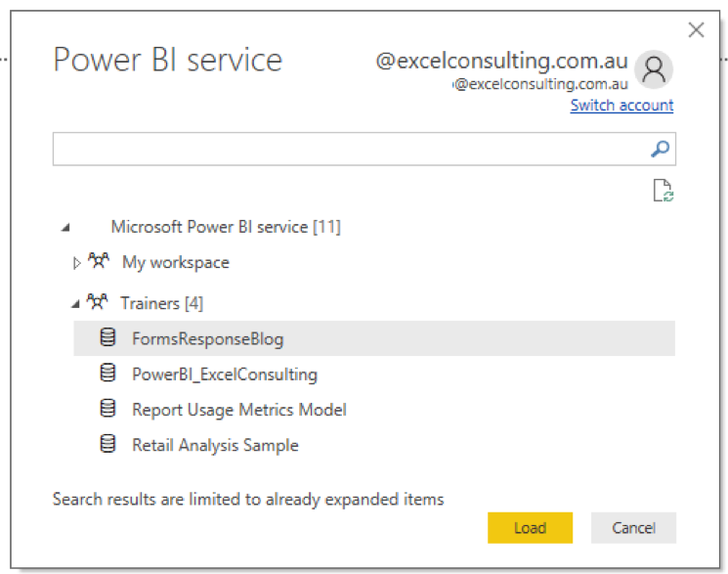This screenshot has width=728, height=574.
Task: Collapse the Trainers node arrow
Action: coord(76,304)
